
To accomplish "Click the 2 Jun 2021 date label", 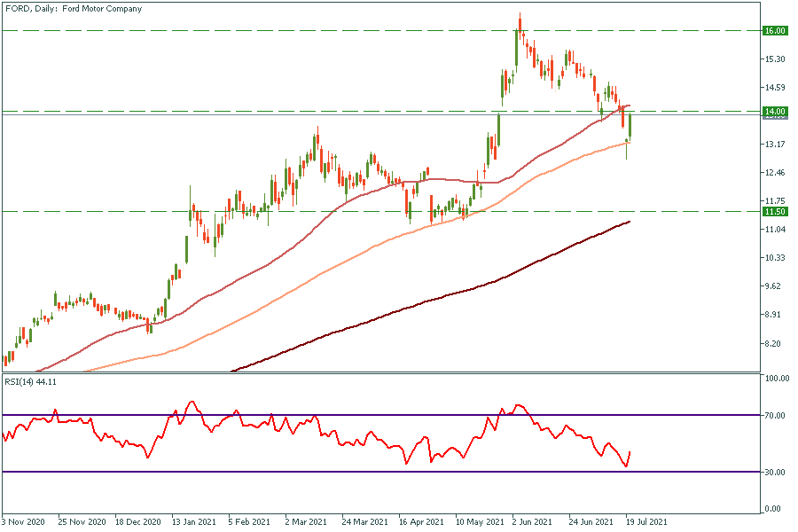I will click(x=531, y=523).
